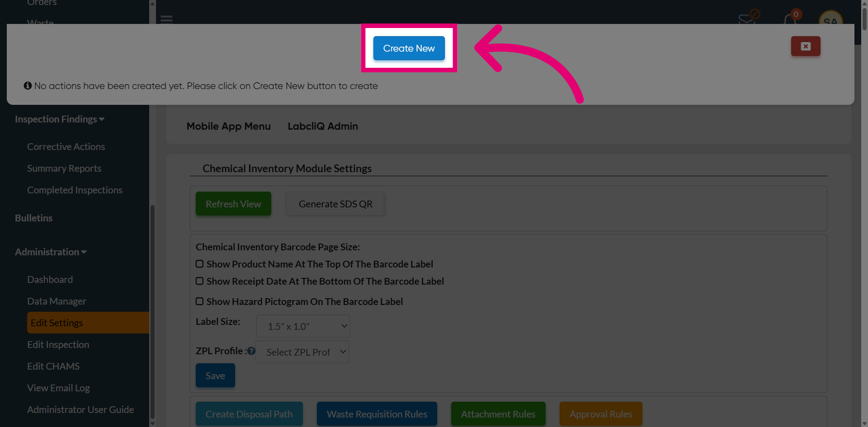868x427 pixels.
Task: Open the Select ZPL Profile dropdown
Action: click(x=302, y=352)
